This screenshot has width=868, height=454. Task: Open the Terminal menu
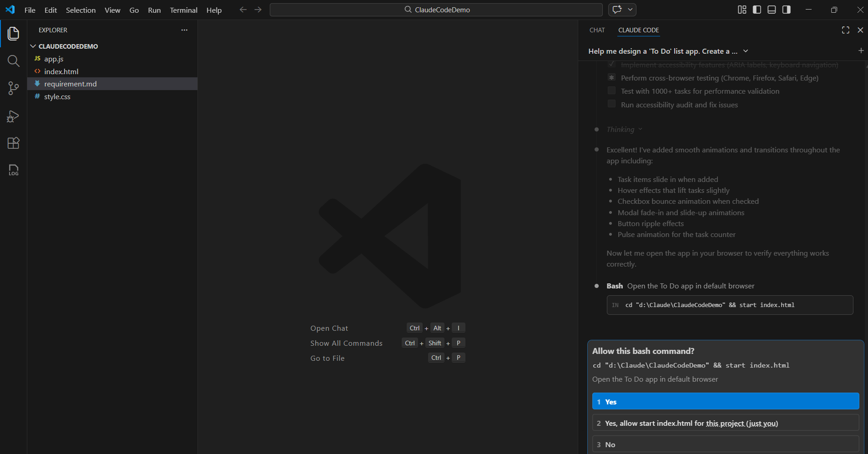pyautogui.click(x=183, y=10)
